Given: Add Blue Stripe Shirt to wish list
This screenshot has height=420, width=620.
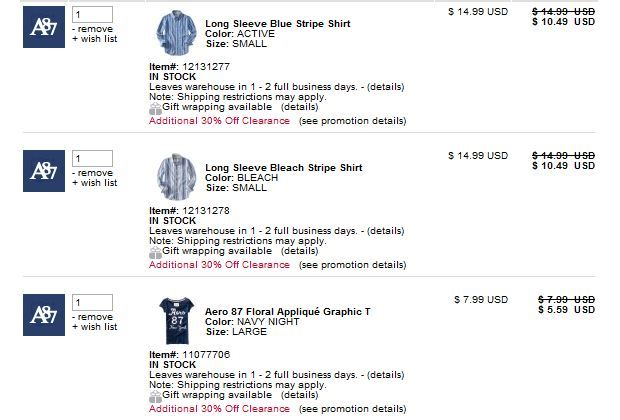Looking at the screenshot, I should click(x=95, y=39).
